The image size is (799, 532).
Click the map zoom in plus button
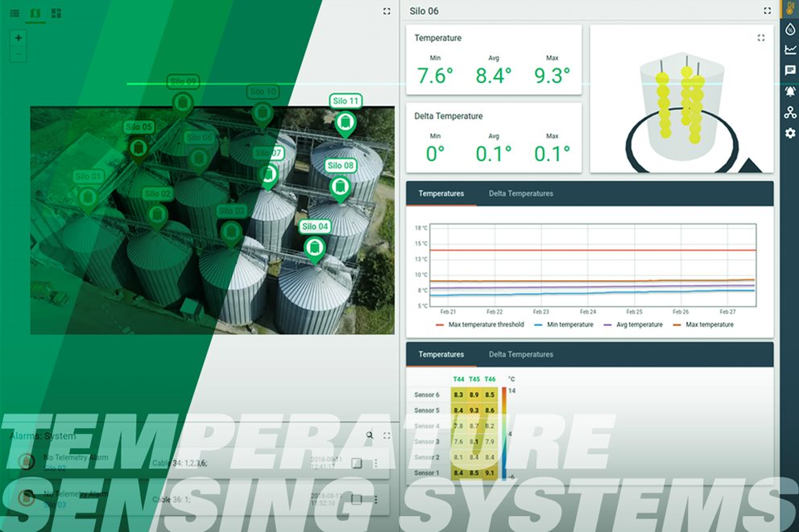19,38
